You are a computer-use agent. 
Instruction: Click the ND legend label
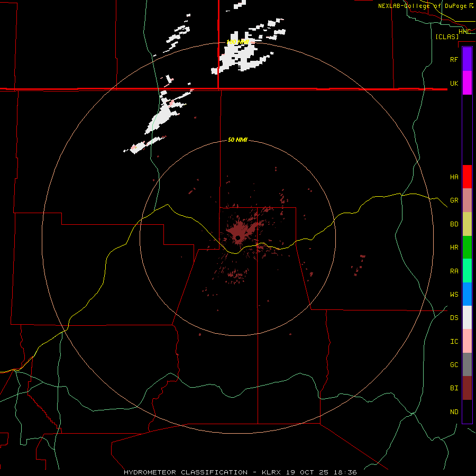click(x=454, y=412)
